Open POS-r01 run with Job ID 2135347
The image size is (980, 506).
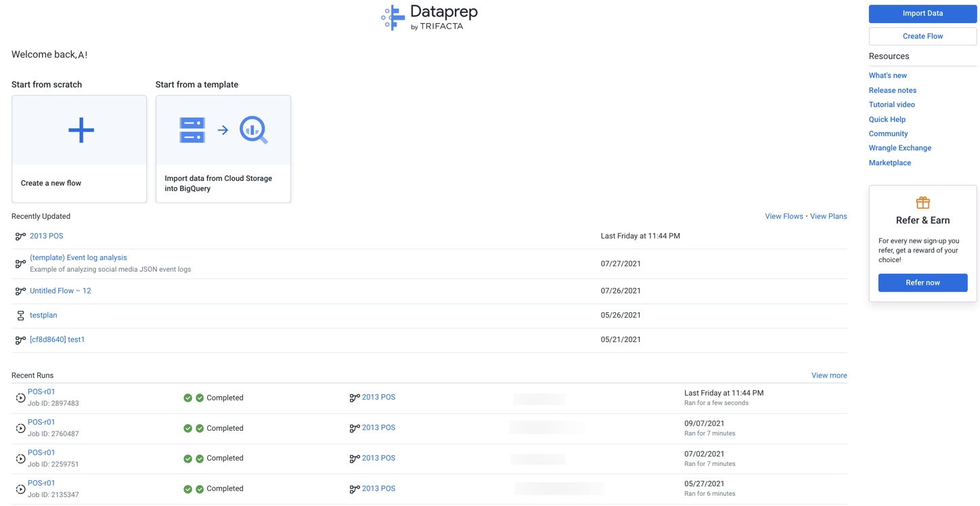coord(41,484)
